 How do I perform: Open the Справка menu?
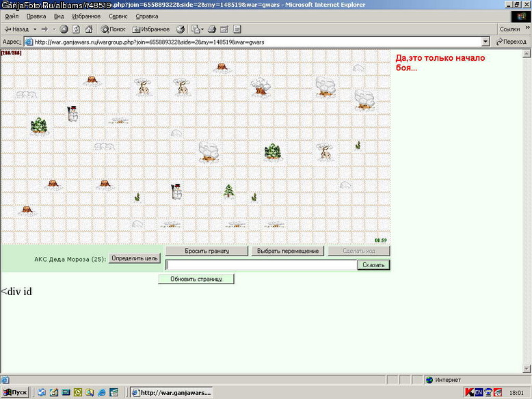tap(146, 16)
